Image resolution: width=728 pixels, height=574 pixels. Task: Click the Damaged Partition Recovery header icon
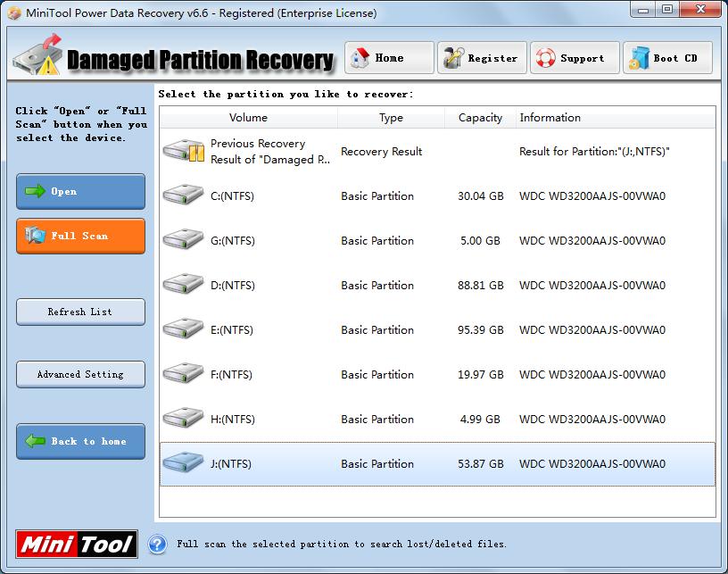(38, 55)
